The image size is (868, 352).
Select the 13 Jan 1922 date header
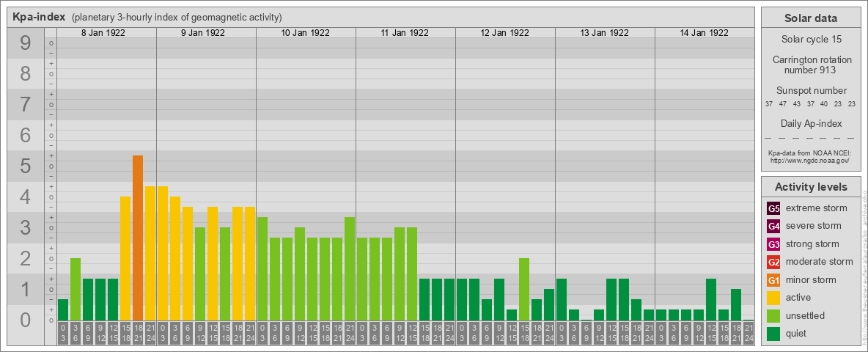pos(604,33)
